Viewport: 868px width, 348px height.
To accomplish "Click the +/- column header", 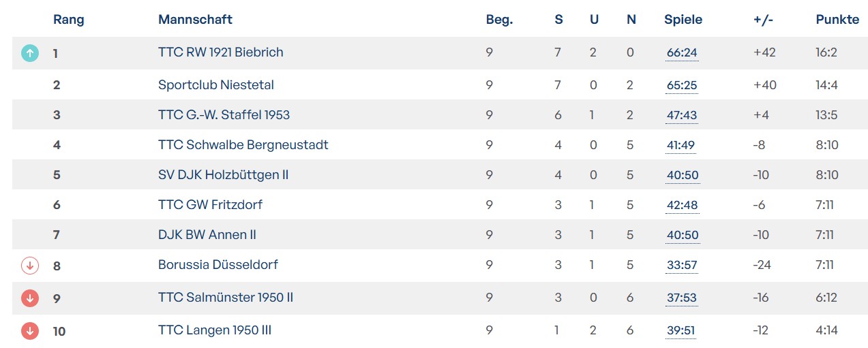I will tap(763, 20).
